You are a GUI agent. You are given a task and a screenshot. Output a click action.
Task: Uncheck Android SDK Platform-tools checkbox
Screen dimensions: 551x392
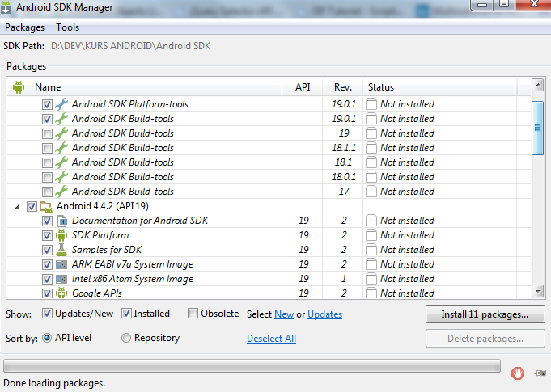47,104
